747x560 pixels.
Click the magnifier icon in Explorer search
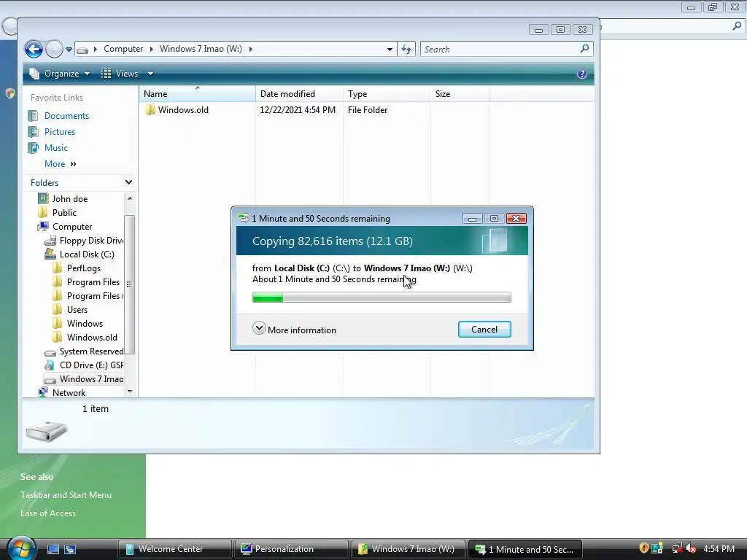pos(584,49)
